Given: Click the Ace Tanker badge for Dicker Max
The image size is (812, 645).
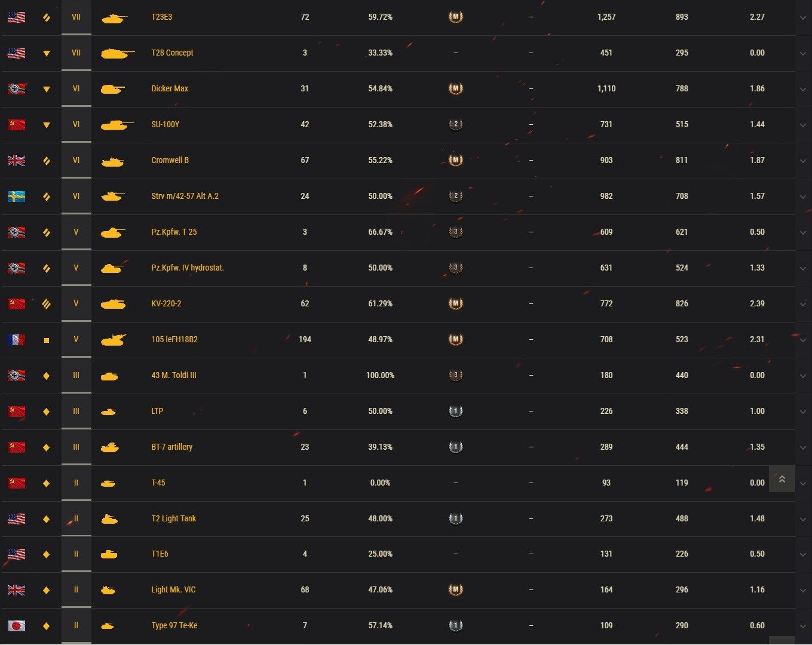Looking at the screenshot, I should tap(456, 88).
